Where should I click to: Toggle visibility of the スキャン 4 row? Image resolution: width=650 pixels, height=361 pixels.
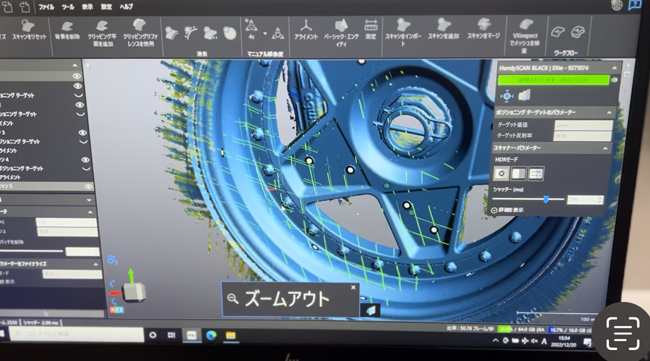pyautogui.click(x=85, y=160)
